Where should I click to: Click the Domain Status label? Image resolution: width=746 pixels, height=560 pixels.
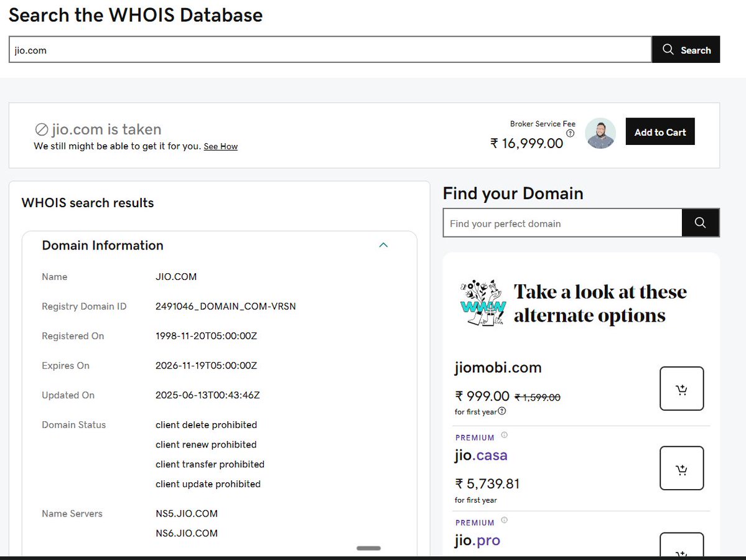click(74, 424)
